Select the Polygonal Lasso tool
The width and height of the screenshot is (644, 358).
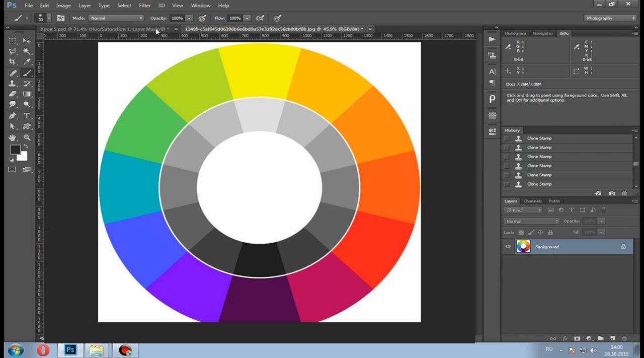pos(13,51)
